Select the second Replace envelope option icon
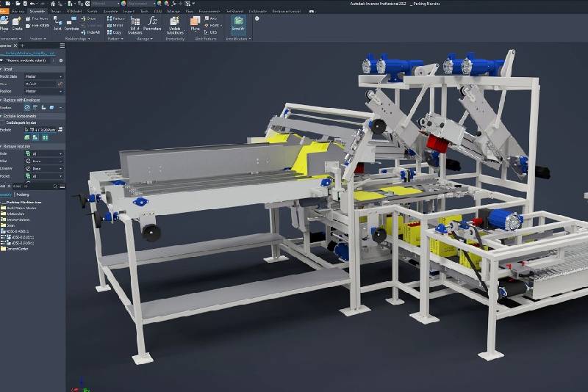 [35, 107]
